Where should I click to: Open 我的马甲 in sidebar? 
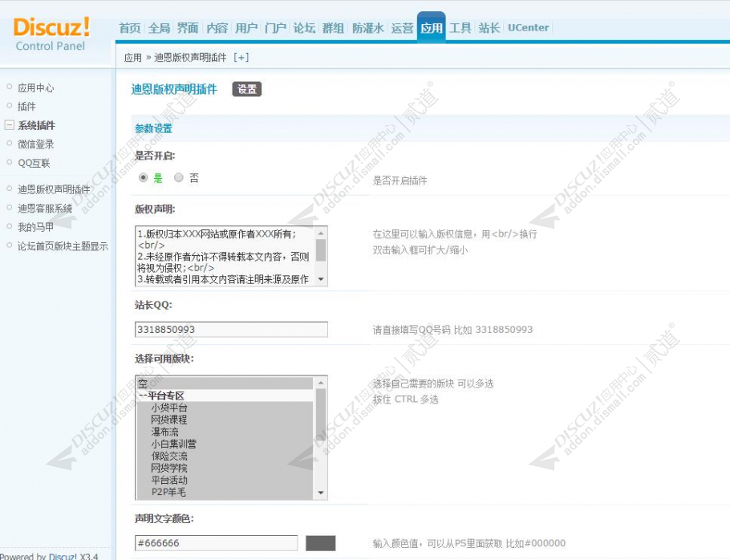pyautogui.click(x=36, y=227)
